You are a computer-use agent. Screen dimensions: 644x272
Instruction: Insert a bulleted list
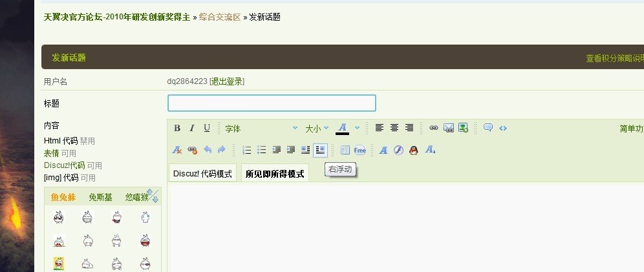point(261,150)
